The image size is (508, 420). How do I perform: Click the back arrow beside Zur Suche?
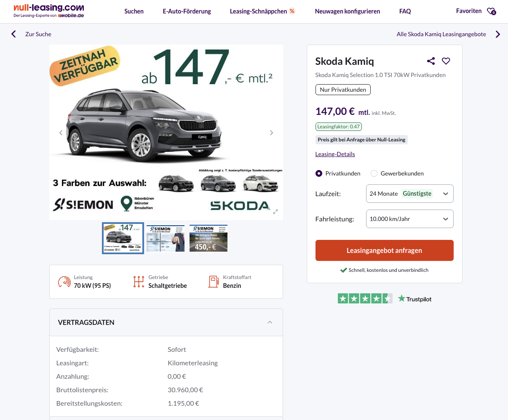[x=13, y=34]
